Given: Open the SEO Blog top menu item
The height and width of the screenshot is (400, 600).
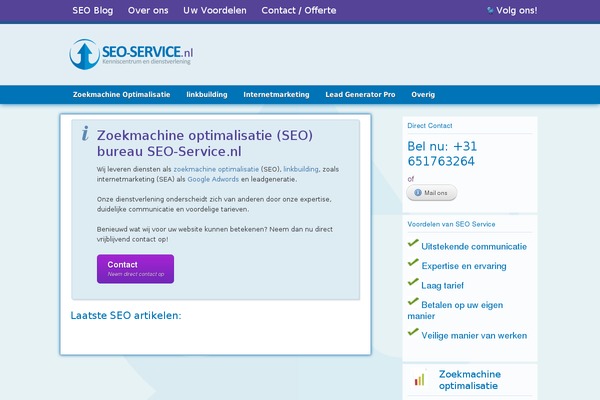Looking at the screenshot, I should click(x=93, y=11).
